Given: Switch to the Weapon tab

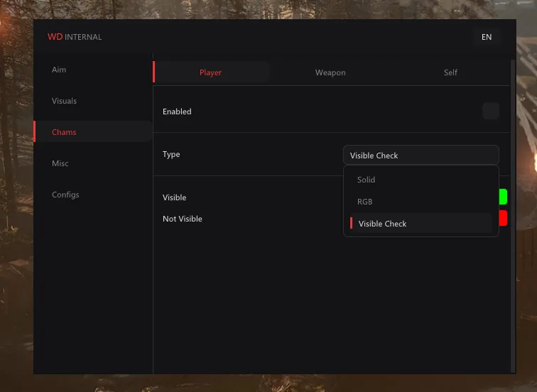Looking at the screenshot, I should pos(330,72).
